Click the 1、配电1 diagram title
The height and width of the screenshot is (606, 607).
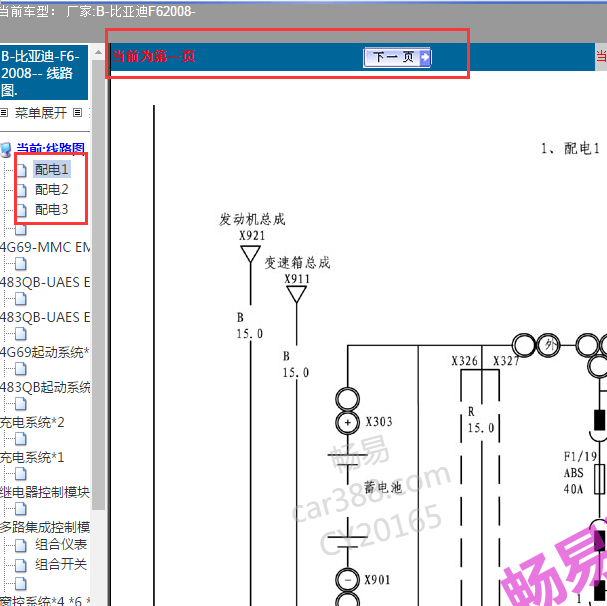click(570, 148)
